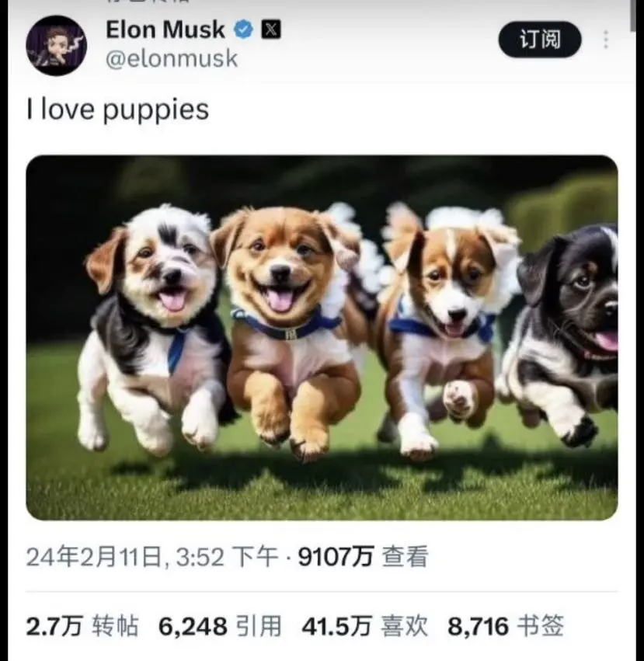Click the X affiliation badge icon

(271, 30)
